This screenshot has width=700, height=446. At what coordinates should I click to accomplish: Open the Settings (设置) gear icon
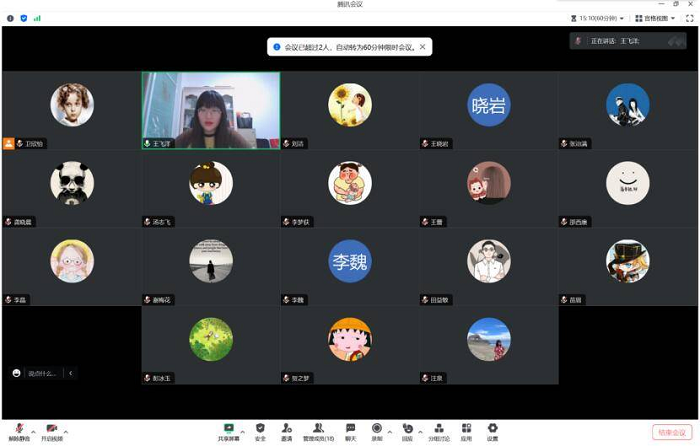pos(492,429)
